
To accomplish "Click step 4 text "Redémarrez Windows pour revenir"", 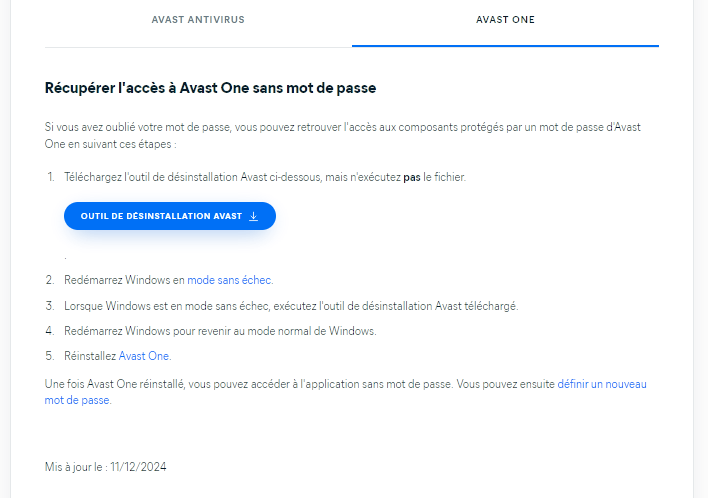I will point(220,331).
